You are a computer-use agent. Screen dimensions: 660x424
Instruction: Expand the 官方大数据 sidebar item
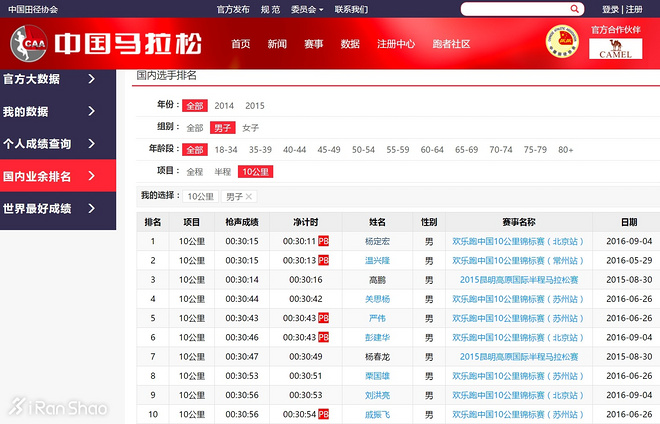click(91, 79)
